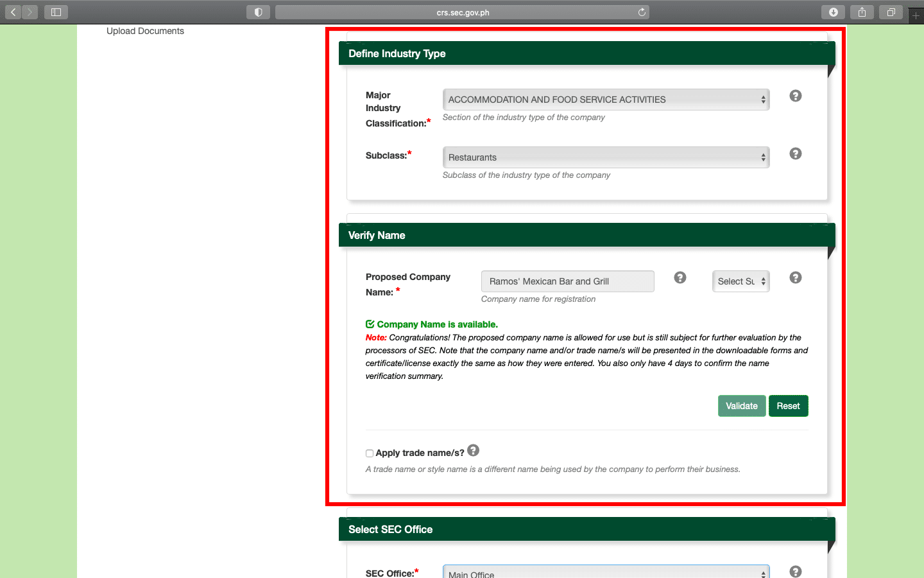Open the Select Suffix dropdown
924x578 pixels.
[740, 281]
